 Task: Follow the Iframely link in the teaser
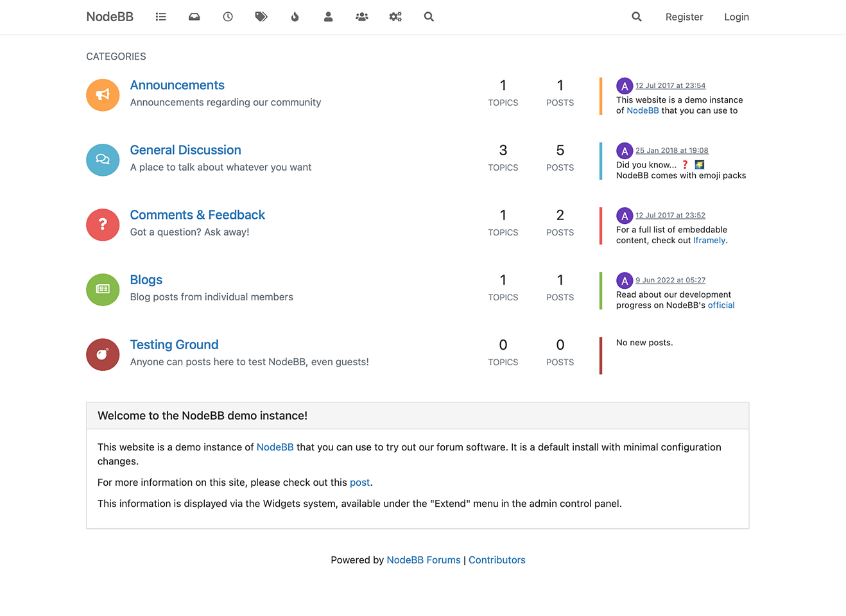709,240
